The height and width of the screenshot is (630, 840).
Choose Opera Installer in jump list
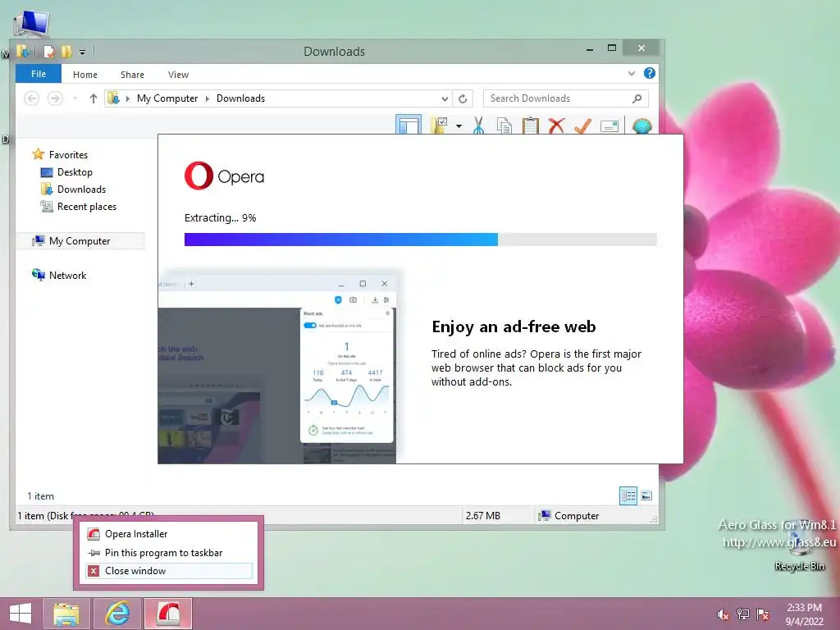pos(169,534)
